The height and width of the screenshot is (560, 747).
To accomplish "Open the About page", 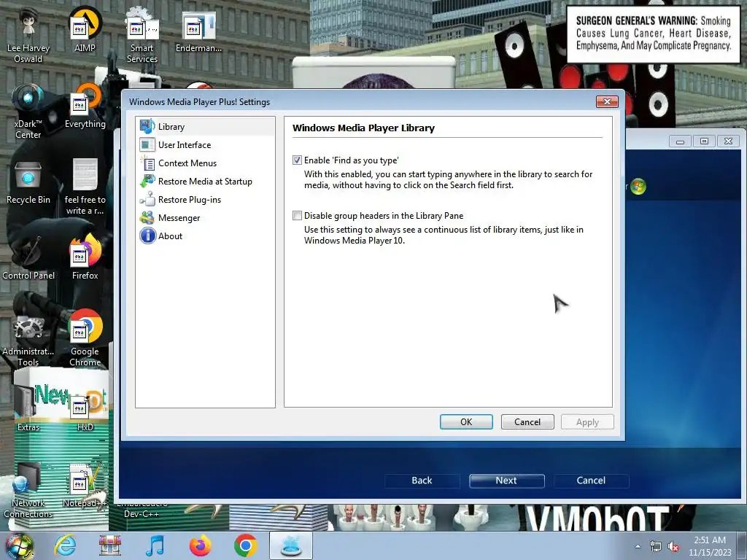I will point(205,236).
